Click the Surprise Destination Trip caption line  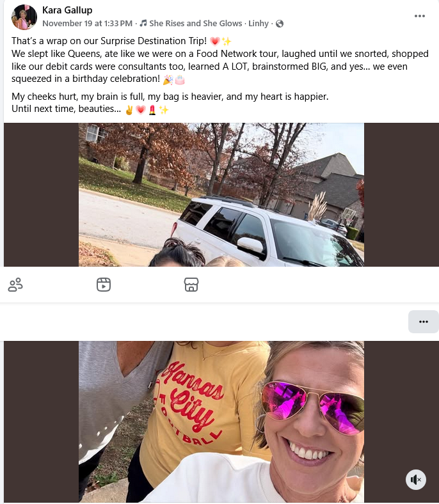click(x=109, y=41)
